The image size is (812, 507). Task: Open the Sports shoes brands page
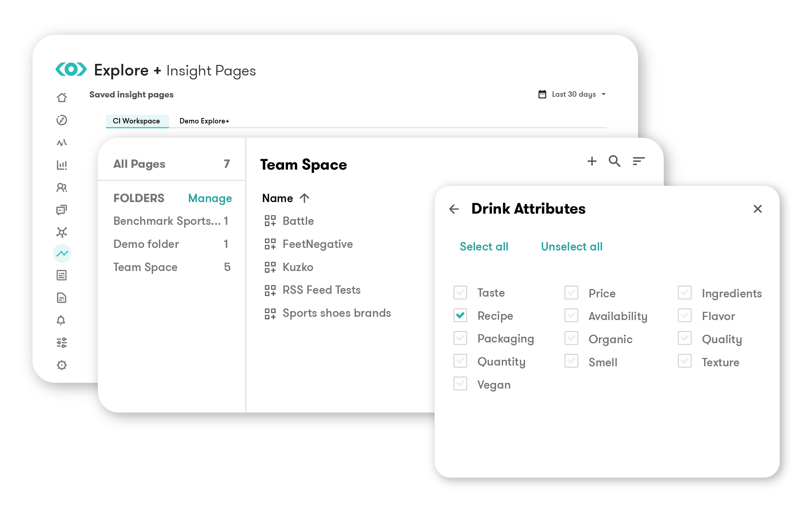click(336, 313)
